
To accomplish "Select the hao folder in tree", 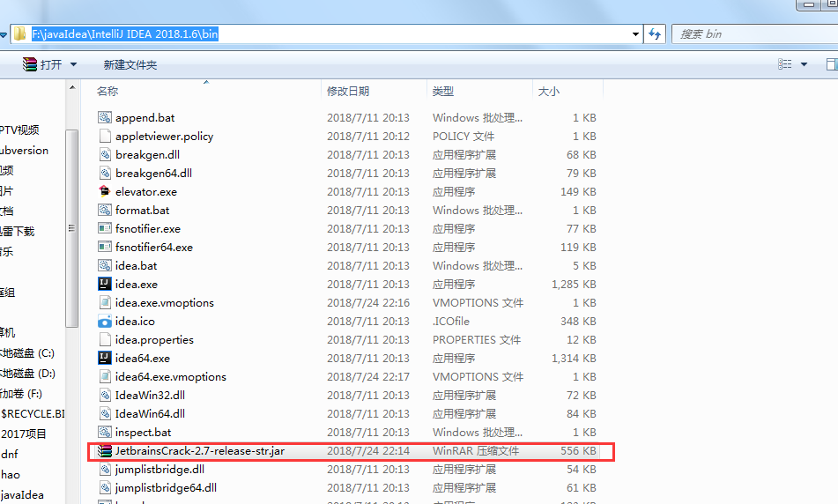I will coord(11,475).
